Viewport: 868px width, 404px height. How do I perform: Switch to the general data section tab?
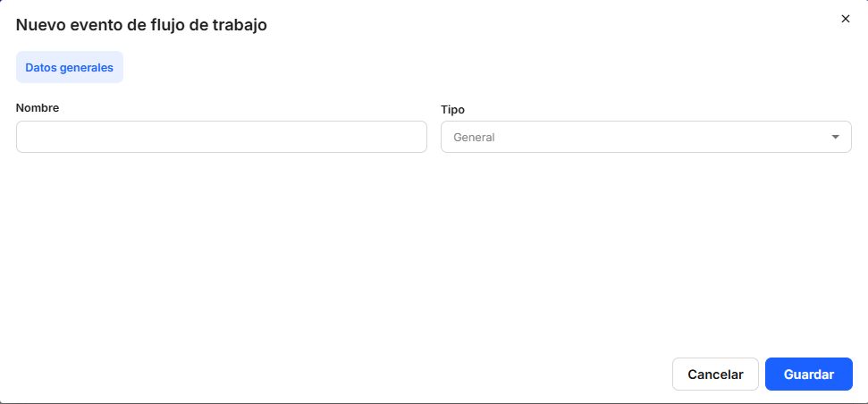tap(69, 68)
